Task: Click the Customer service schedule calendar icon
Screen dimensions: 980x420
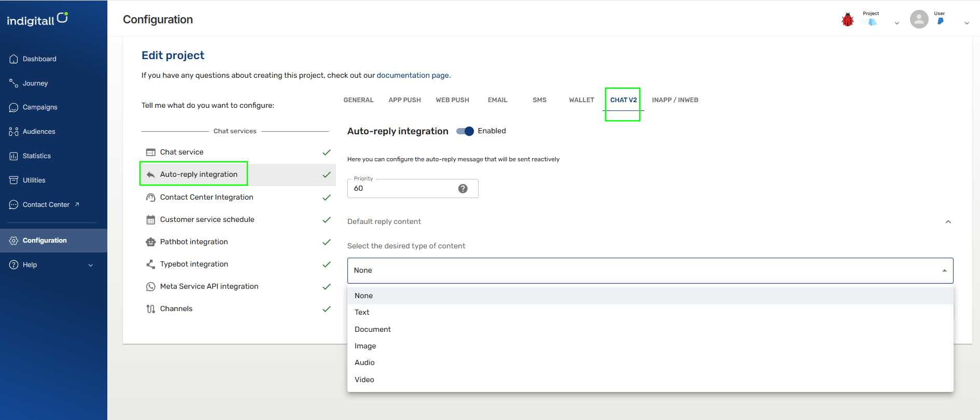Action: (x=151, y=220)
